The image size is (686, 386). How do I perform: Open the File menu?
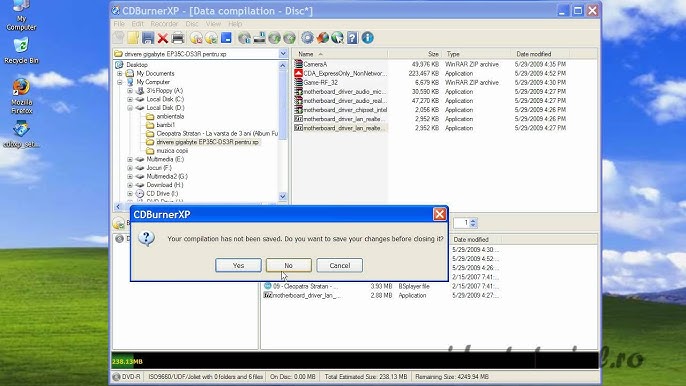[119, 24]
